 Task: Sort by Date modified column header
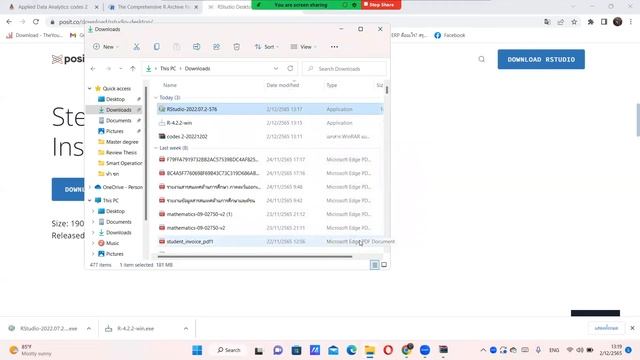coord(283,85)
